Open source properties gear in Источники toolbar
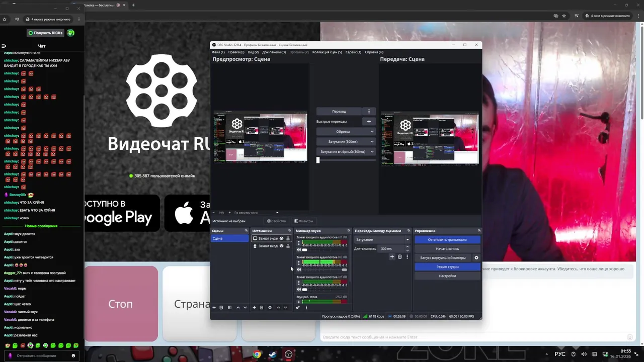 click(x=270, y=307)
